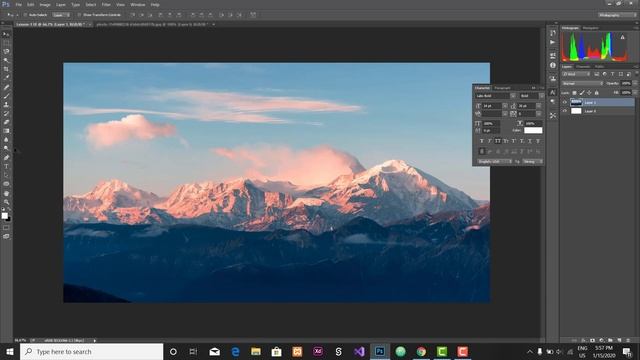Select the Zoom tool in the toolbox
The image size is (640, 360).
pyautogui.click(x=6, y=202)
